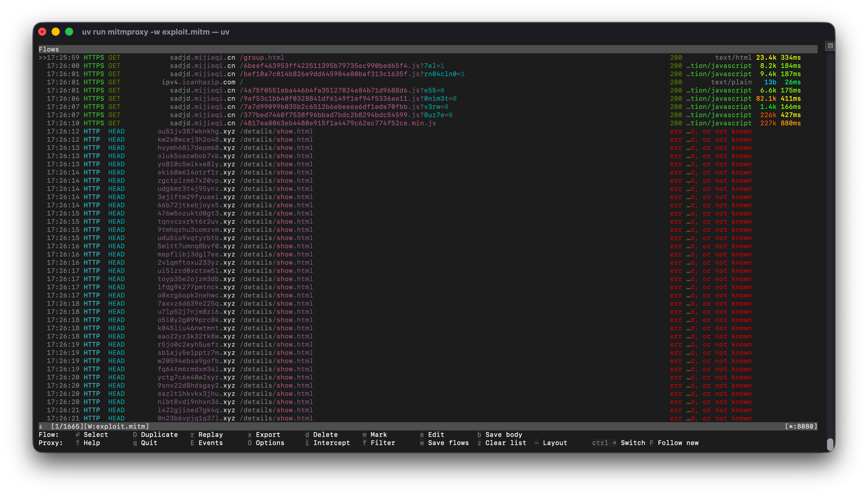This screenshot has width=868, height=496.
Task: Click the Export shortcut label
Action: point(268,435)
